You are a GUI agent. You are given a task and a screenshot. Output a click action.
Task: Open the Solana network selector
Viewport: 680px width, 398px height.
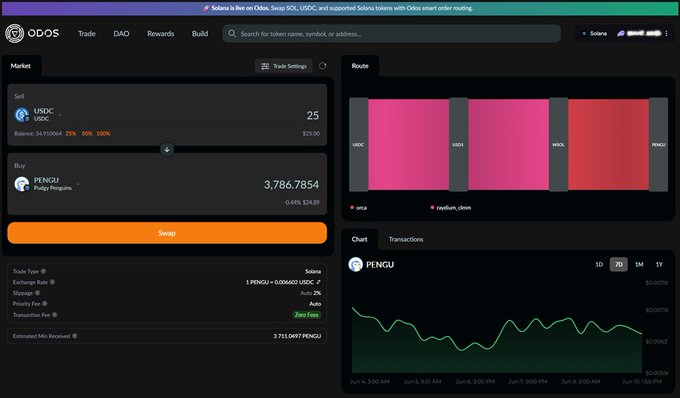[x=594, y=33]
